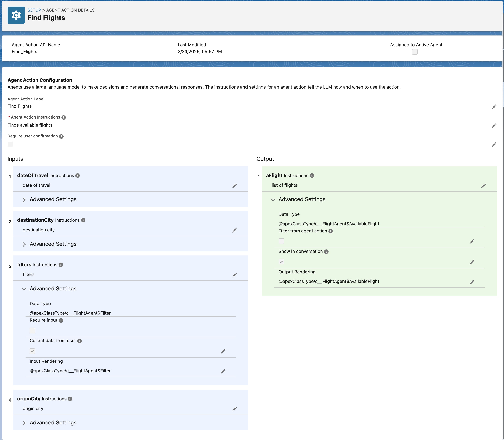
Task: Show info for originCity Instructions
Action: click(x=70, y=399)
